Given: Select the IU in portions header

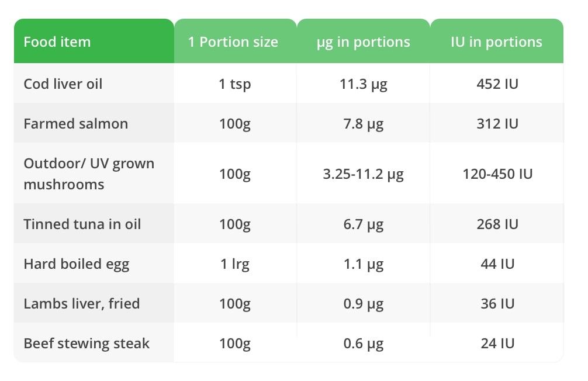Looking at the screenshot, I should point(496,42).
